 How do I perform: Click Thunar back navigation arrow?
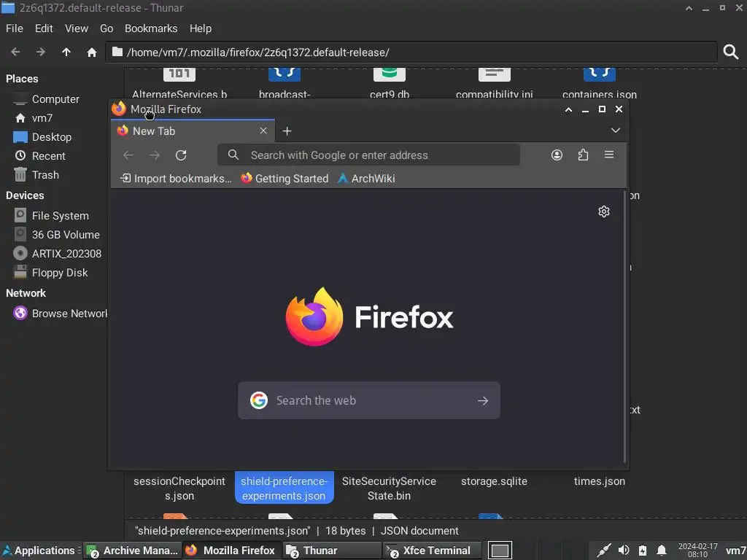(15, 52)
